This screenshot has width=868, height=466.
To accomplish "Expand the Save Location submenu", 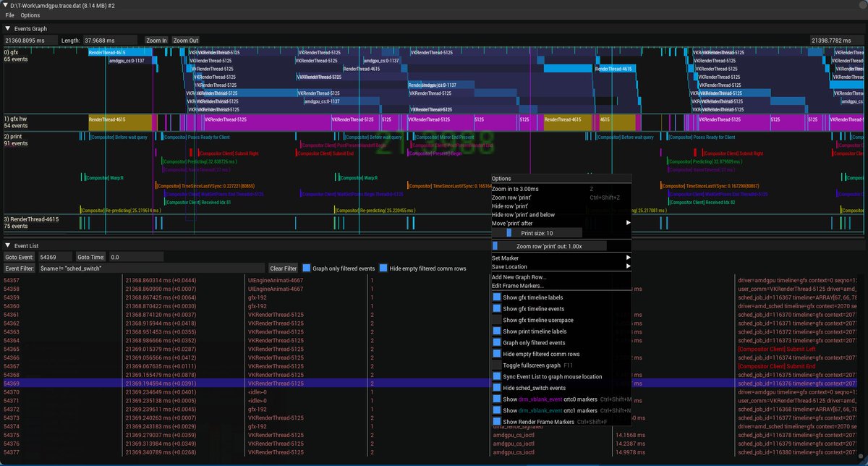I will (x=561, y=267).
